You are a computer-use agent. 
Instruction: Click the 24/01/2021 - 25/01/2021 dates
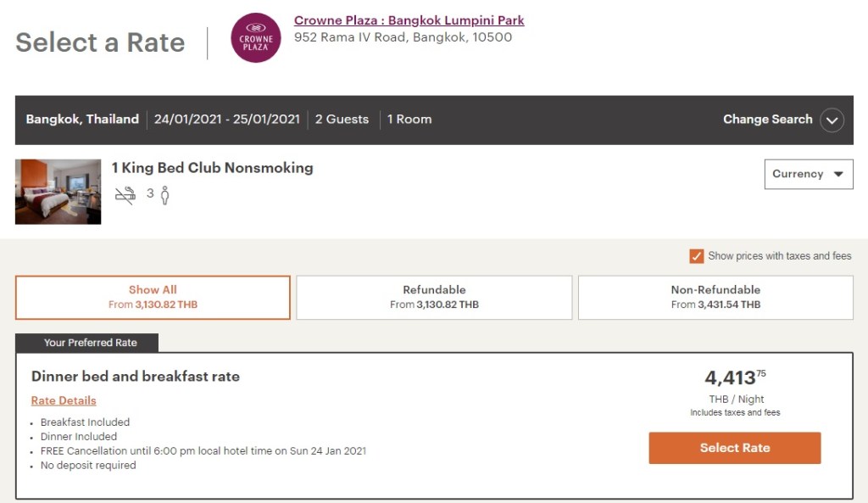tap(227, 120)
